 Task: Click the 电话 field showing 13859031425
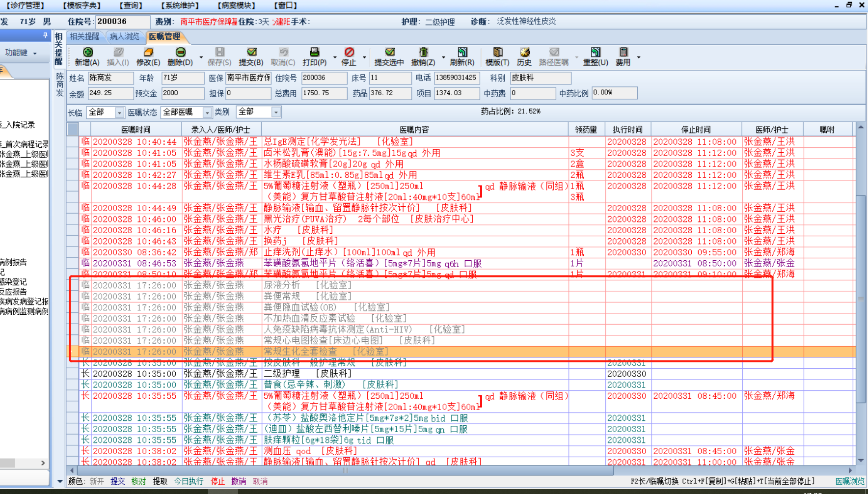(x=457, y=78)
